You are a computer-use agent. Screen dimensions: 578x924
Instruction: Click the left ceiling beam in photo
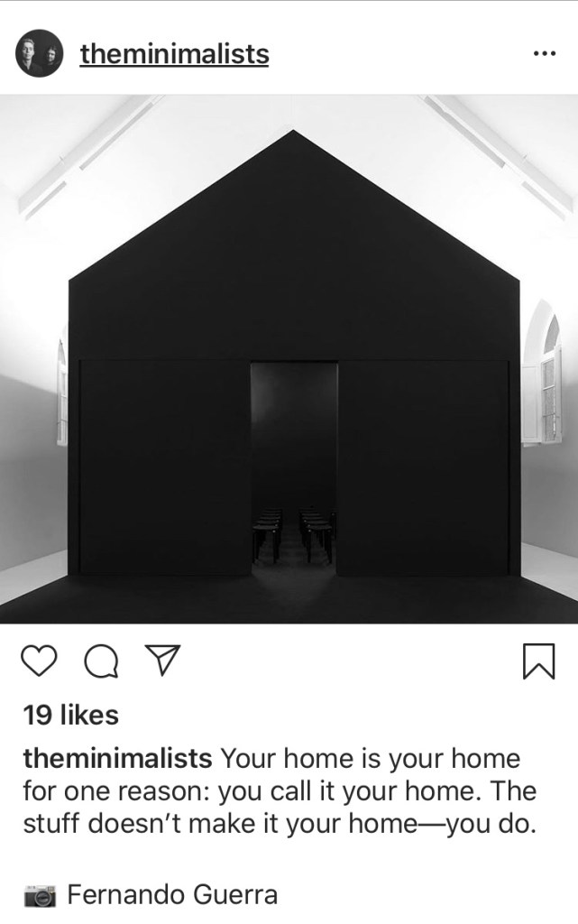(x=88, y=156)
